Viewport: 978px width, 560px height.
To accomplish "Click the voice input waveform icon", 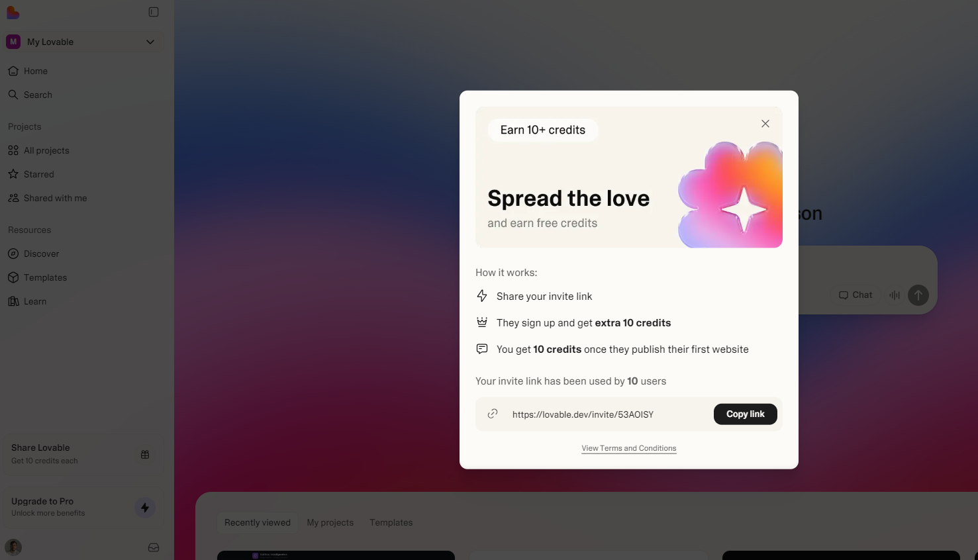I will (895, 295).
